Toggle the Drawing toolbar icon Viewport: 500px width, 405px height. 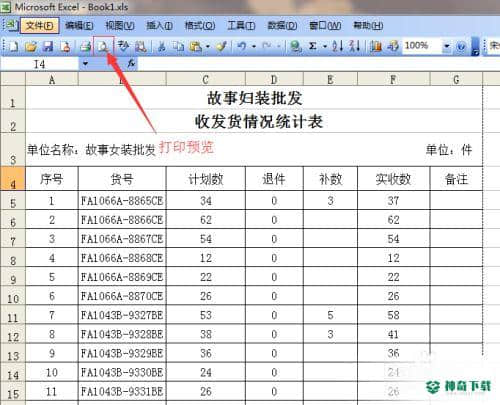point(393,46)
